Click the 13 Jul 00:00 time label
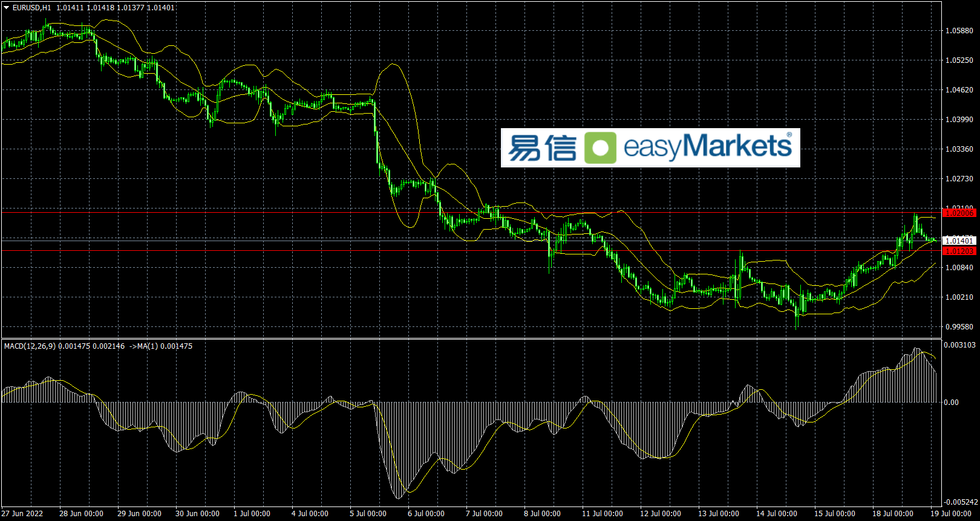Screen dimensions: 980x521 click(x=718, y=514)
